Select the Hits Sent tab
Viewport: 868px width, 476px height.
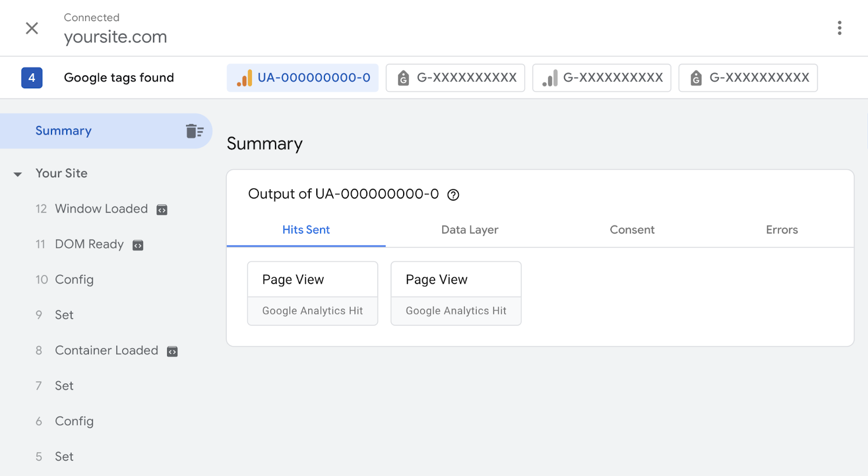(306, 230)
